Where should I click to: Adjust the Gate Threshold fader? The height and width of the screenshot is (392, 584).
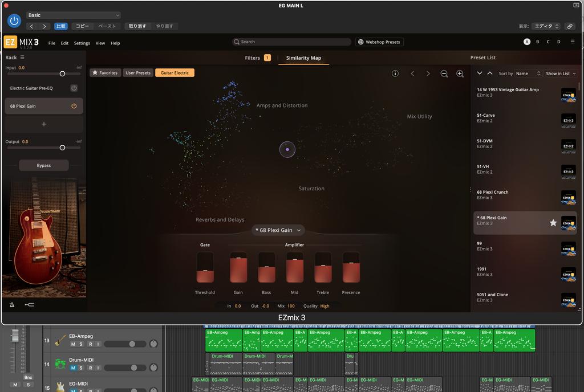click(x=205, y=268)
